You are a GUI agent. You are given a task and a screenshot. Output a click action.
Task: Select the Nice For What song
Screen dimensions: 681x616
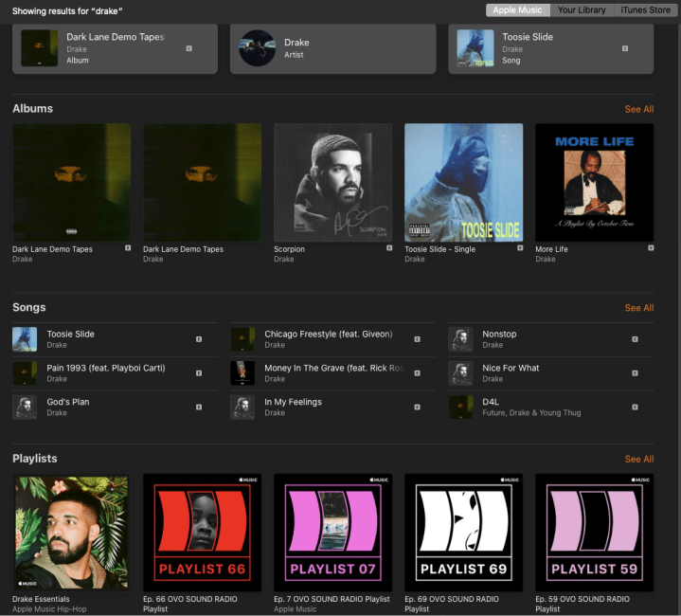pyautogui.click(x=550, y=373)
